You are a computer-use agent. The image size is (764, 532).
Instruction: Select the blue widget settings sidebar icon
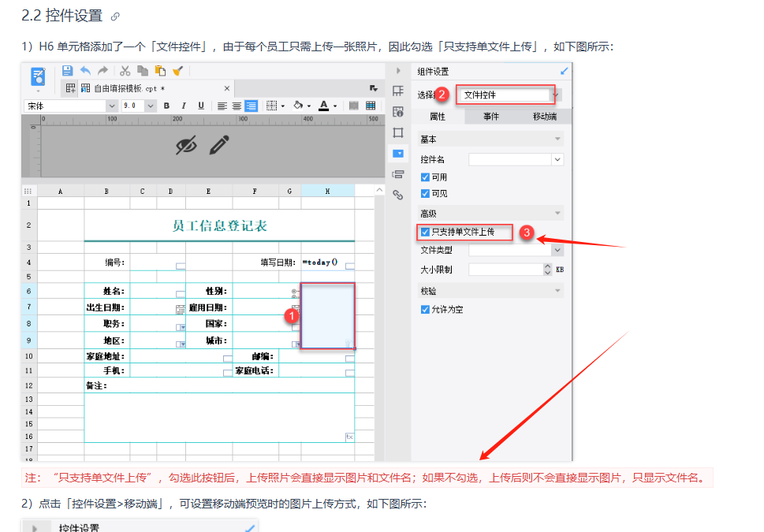[398, 154]
